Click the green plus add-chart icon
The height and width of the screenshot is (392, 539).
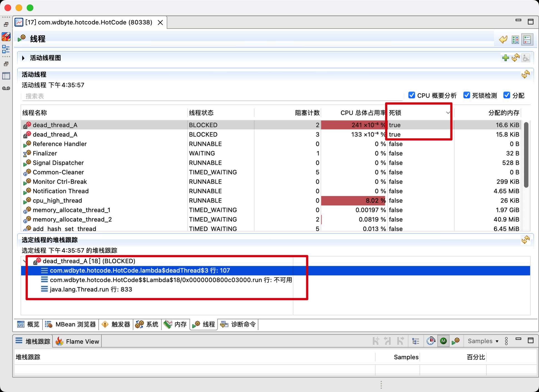(505, 58)
